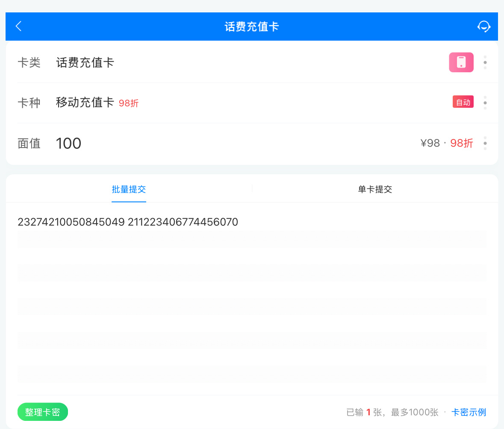The image size is (504, 429).
Task: Click the ¥98 price in the 面值 row
Action: click(430, 143)
